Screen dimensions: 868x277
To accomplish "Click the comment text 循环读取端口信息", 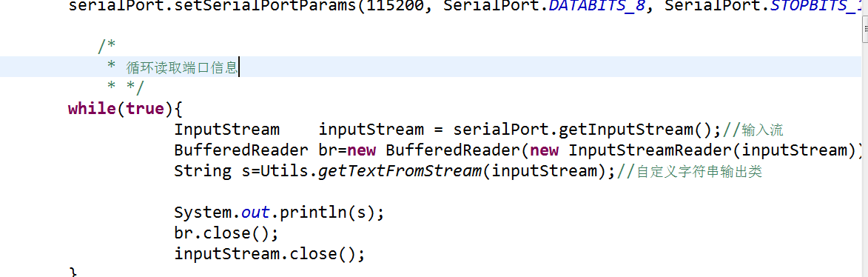I will 182,67.
